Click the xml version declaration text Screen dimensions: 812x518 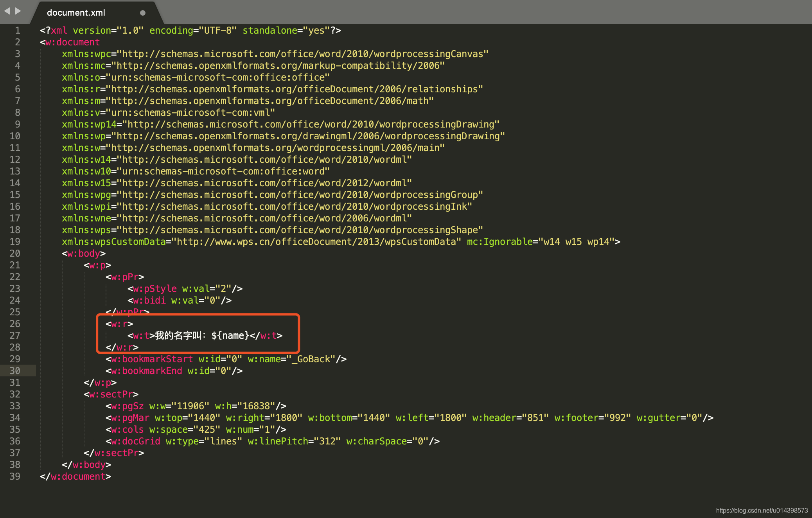[x=190, y=31]
